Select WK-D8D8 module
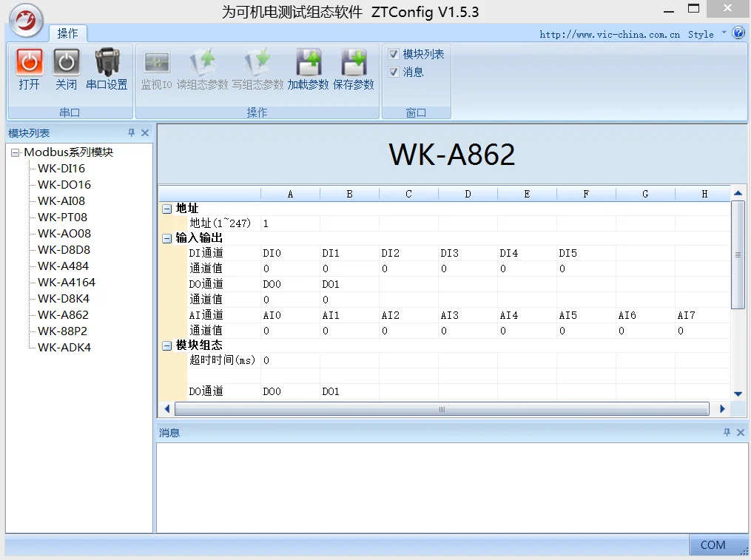This screenshot has height=560, width=751. point(64,250)
